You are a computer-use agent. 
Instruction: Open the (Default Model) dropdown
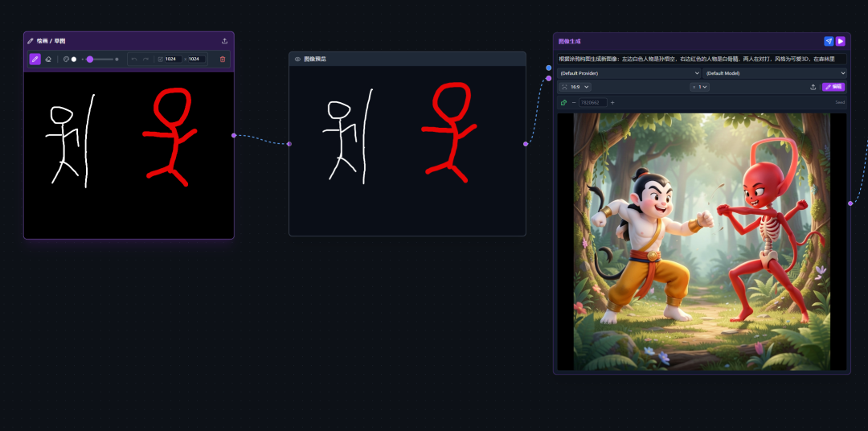click(x=775, y=73)
